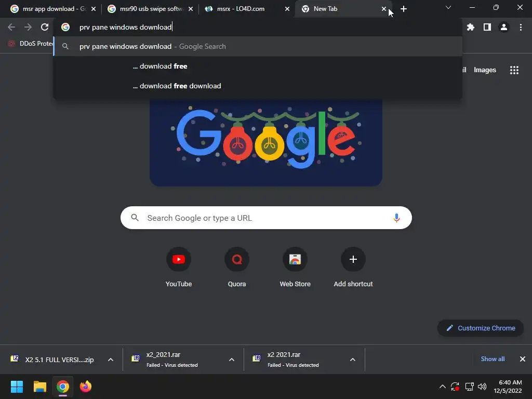Open File Explorer from taskbar

click(39, 387)
